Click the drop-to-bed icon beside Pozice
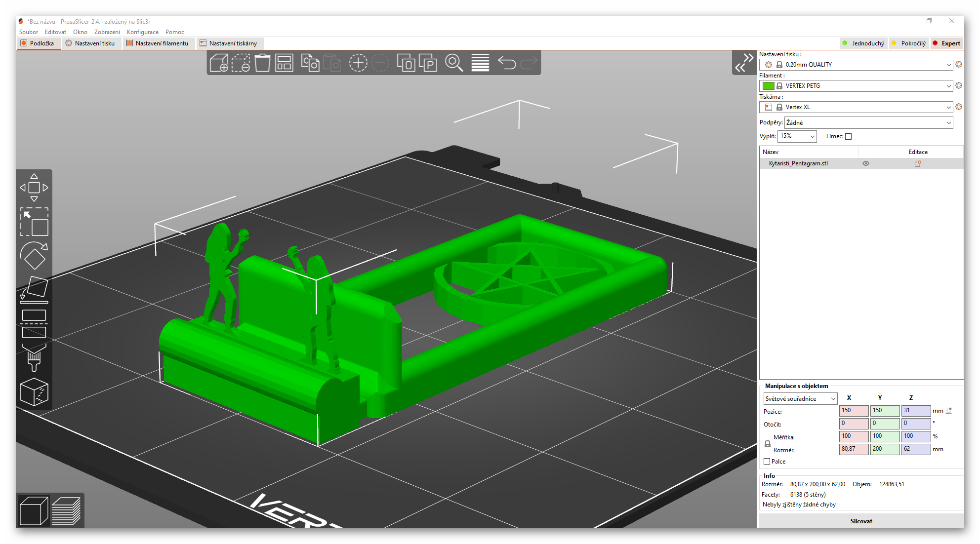This screenshot has width=980, height=544. pyautogui.click(x=949, y=410)
